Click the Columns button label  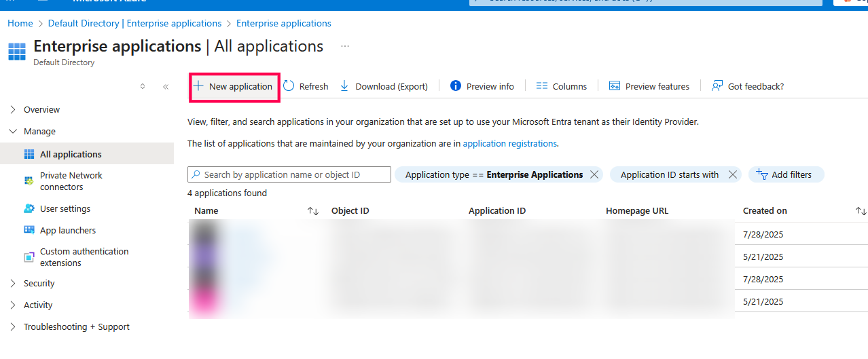pyautogui.click(x=570, y=86)
